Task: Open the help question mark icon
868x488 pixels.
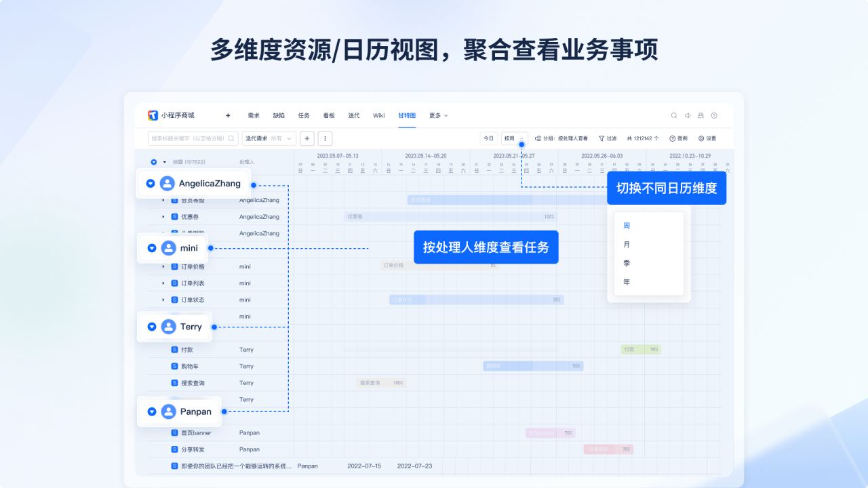Action: coord(714,115)
